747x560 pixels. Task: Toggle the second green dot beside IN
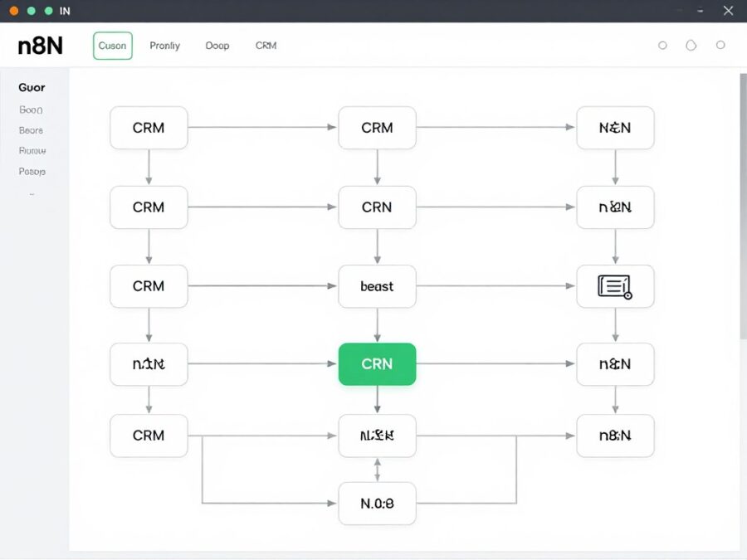click(47, 11)
